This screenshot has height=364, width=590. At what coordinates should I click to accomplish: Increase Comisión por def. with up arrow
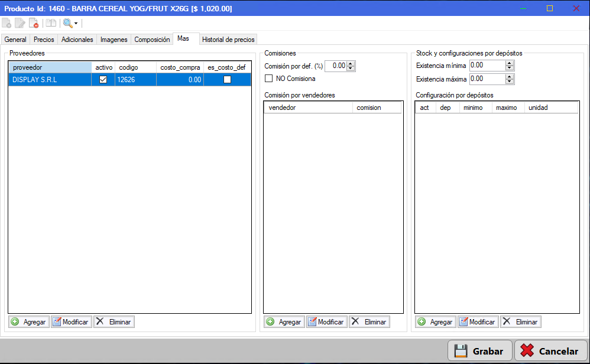(x=351, y=64)
